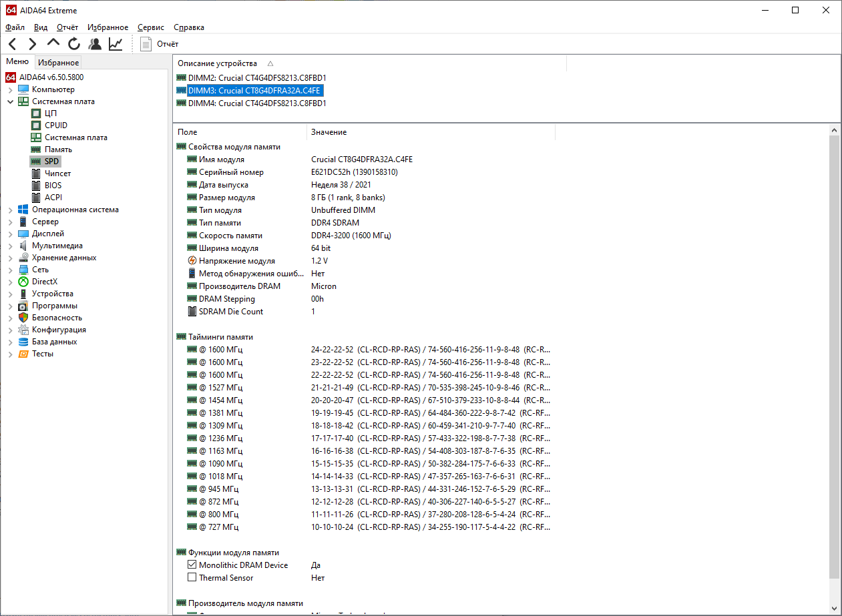Viewport: 842px width, 616px height.
Task: Select the BIOS tree icon
Action: (36, 186)
